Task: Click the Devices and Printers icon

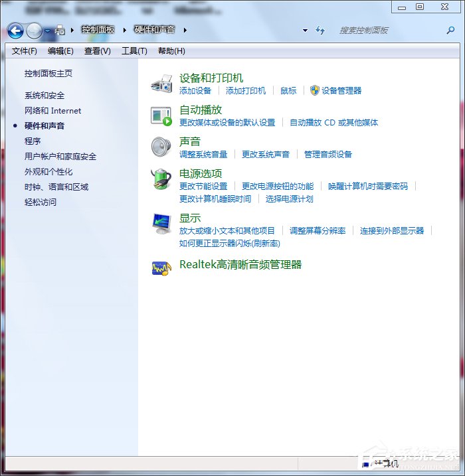Action: pyautogui.click(x=161, y=84)
